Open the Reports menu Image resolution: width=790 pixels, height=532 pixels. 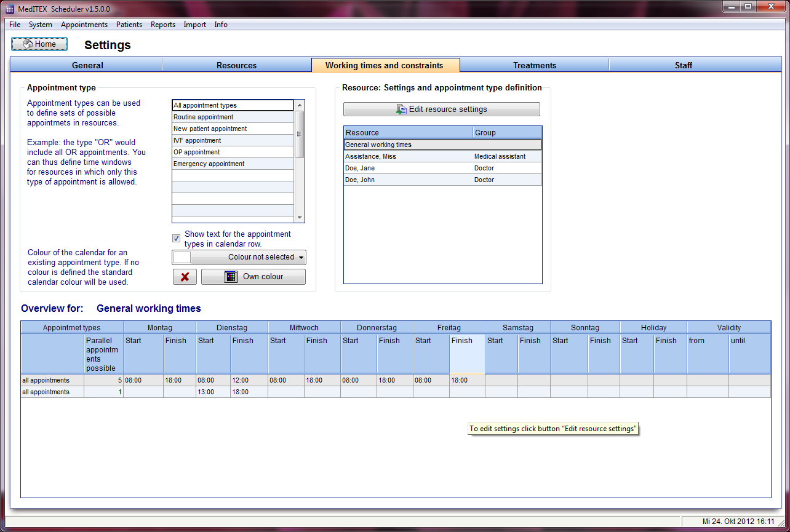click(x=163, y=25)
